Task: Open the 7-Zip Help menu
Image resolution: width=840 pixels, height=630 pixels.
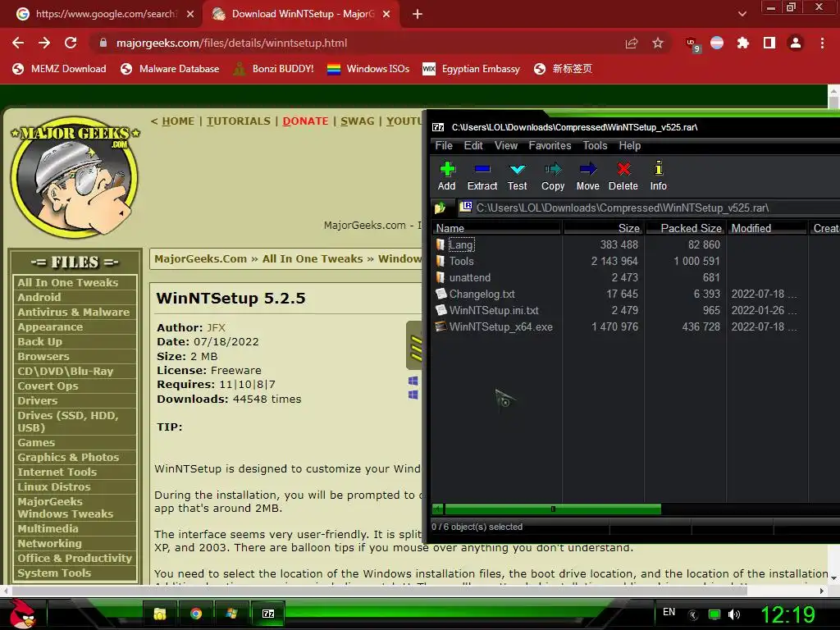Action: pyautogui.click(x=629, y=146)
